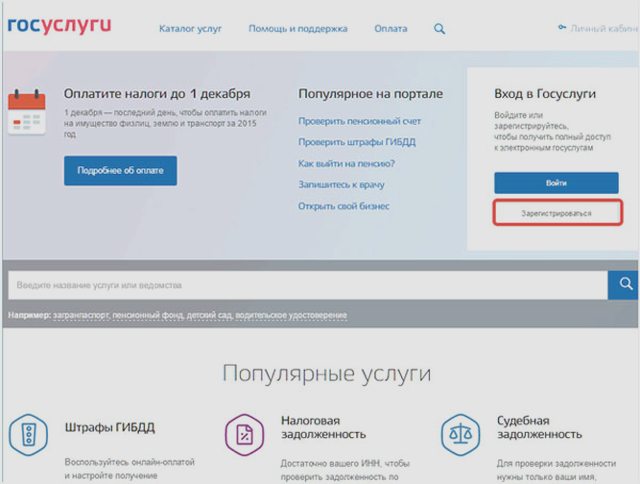640x484 pixels.
Task: Open Штрафы ГИБДД service title
Action: tap(110, 428)
